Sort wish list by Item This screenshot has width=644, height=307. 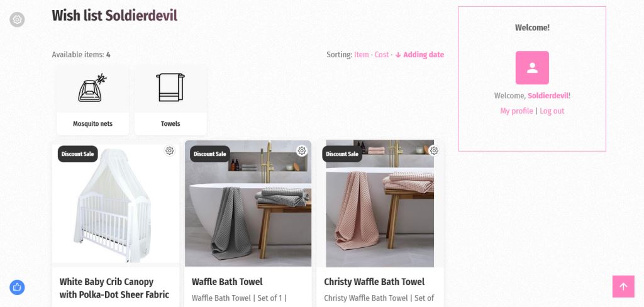tap(362, 55)
